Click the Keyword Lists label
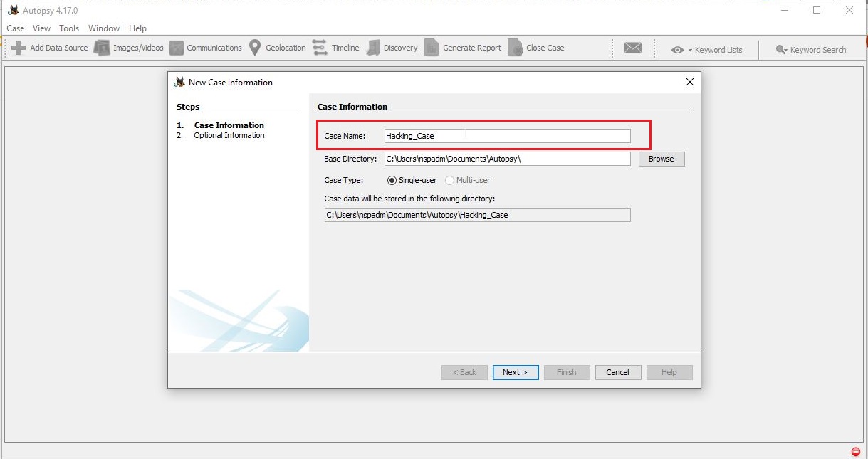Screen dimensions: 868x459 point(718,50)
